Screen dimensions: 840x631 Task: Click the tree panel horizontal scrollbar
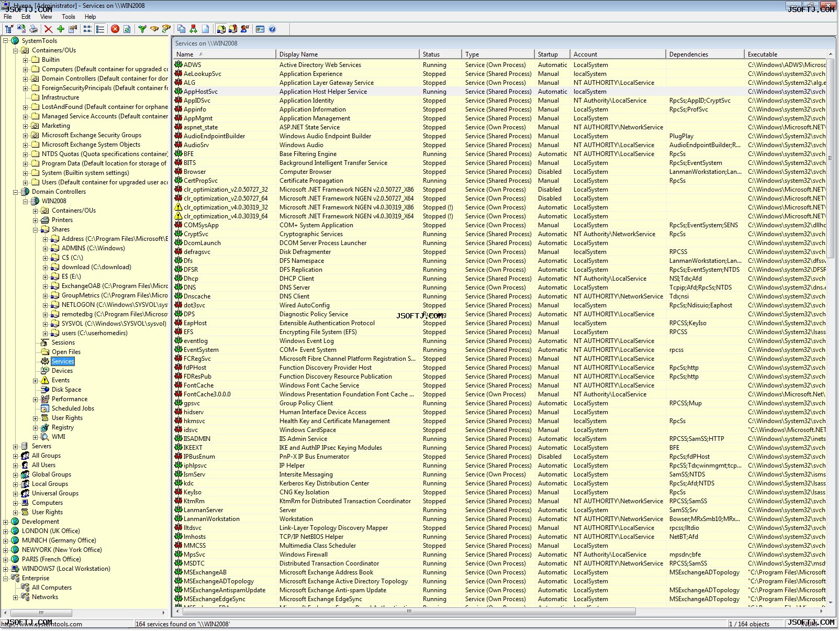(42, 612)
